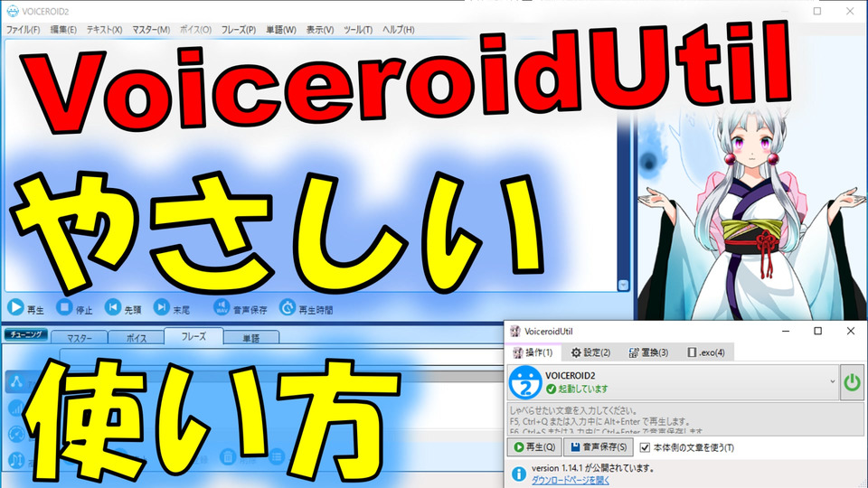Open ファイル(F) menu

24,30
